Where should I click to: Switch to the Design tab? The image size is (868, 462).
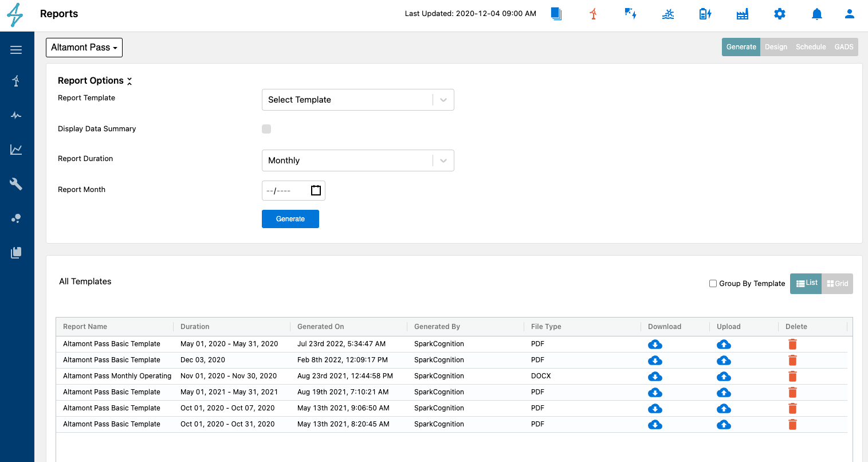pyautogui.click(x=776, y=47)
